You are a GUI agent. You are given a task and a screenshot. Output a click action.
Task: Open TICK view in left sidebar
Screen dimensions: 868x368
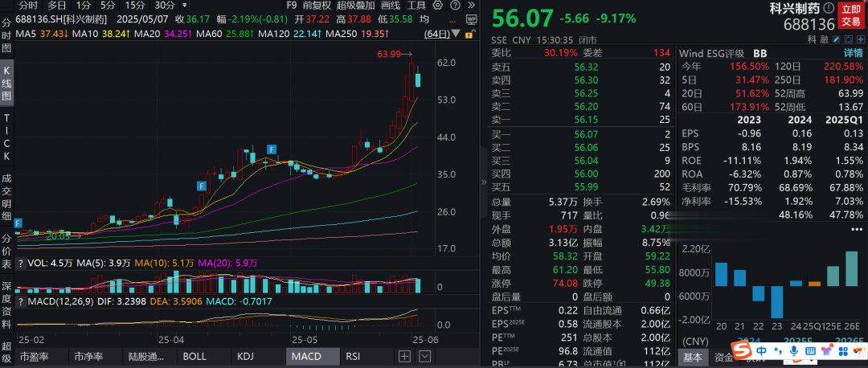(6, 137)
